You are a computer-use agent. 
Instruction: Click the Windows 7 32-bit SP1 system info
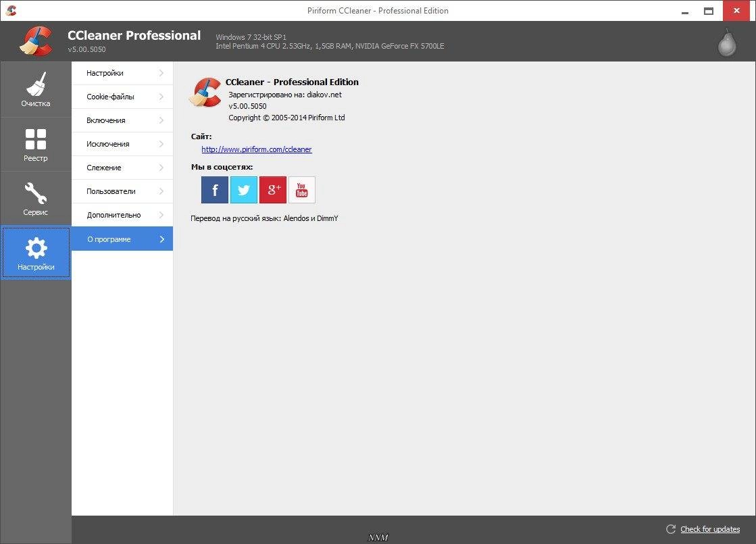point(251,37)
